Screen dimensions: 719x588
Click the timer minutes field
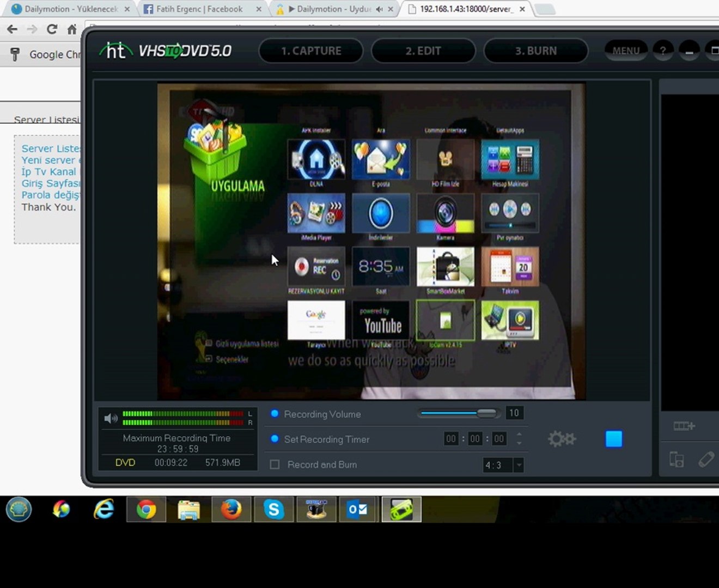(x=475, y=439)
